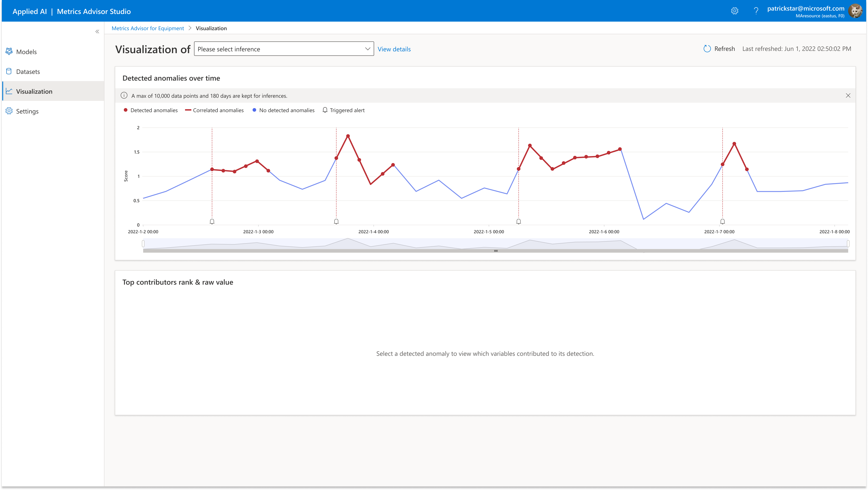This screenshot has height=490, width=868.
Task: Open Models in the sidebar
Action: tap(26, 52)
